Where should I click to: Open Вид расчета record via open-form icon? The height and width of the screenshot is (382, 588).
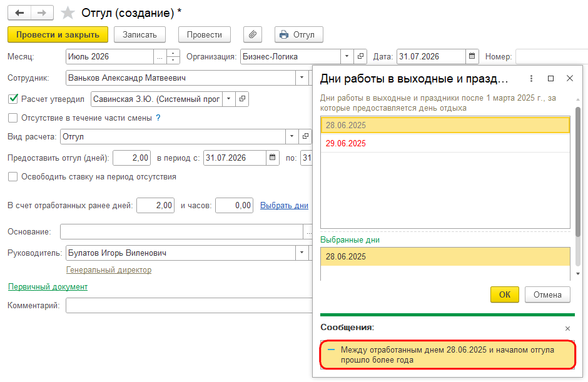click(x=305, y=136)
